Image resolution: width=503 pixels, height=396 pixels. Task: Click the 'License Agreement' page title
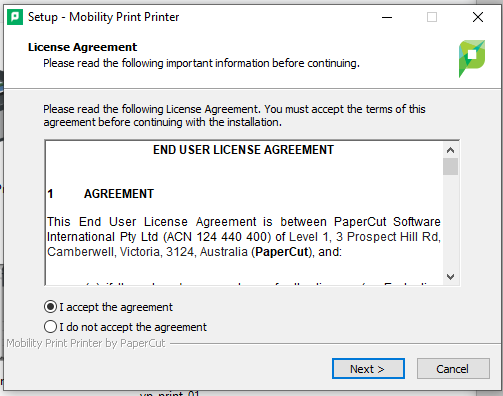(82, 47)
